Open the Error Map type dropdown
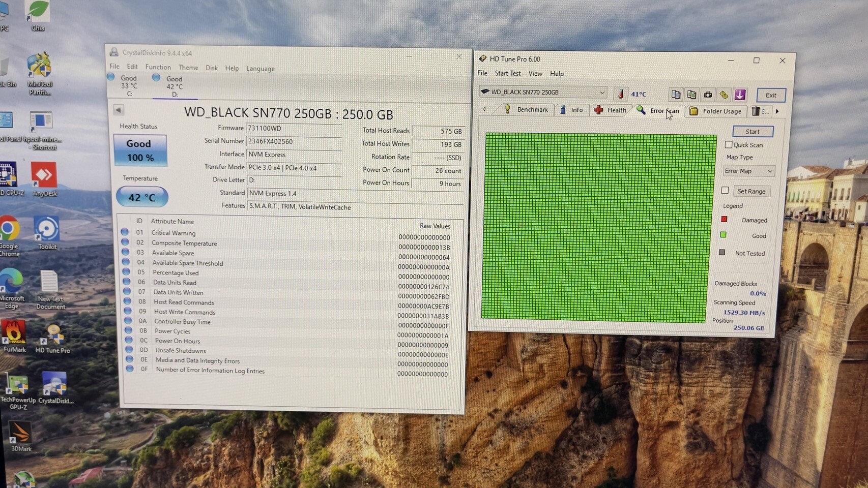Screen dimensions: 868x488 (x=749, y=171)
